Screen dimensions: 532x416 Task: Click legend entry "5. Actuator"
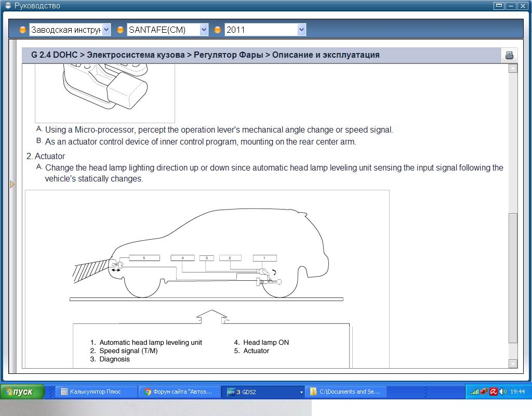[x=251, y=351]
